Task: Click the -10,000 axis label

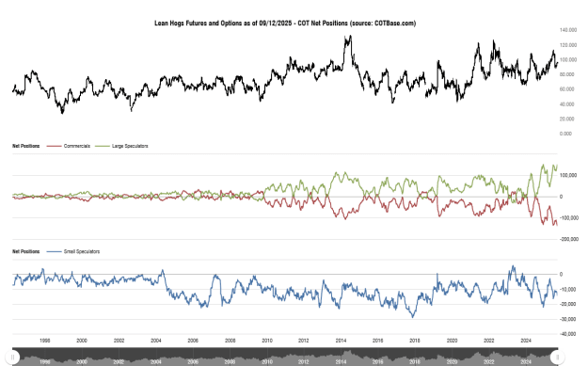Action: 567,289
